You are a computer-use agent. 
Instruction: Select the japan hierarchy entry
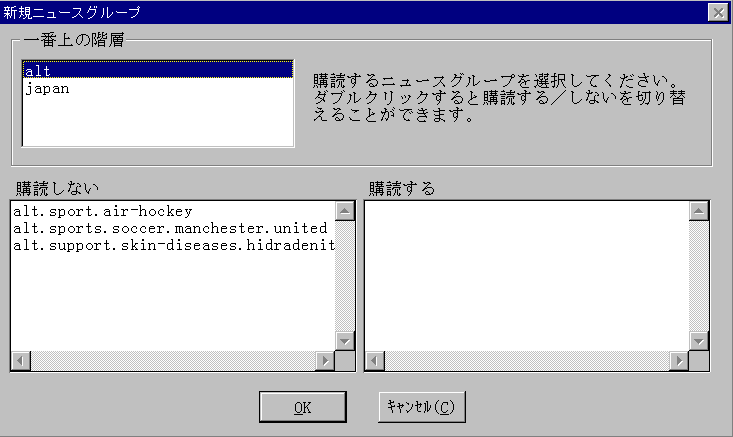pyautogui.click(x=158, y=88)
